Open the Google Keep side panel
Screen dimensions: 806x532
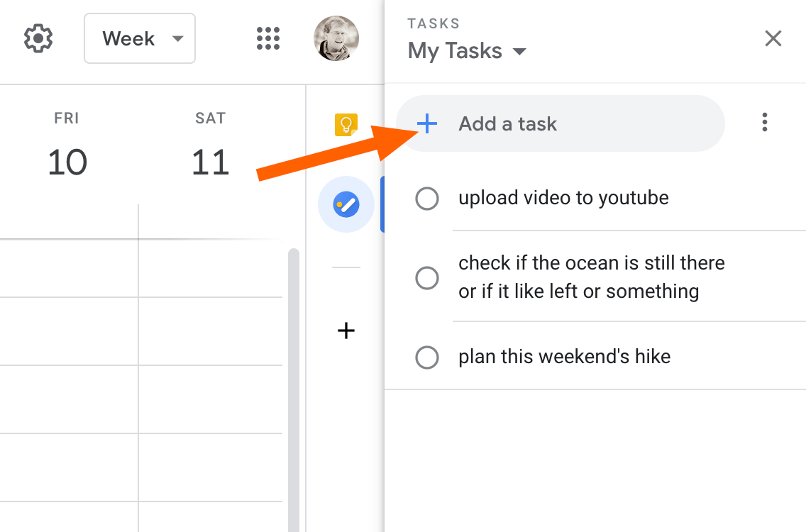coord(346,125)
